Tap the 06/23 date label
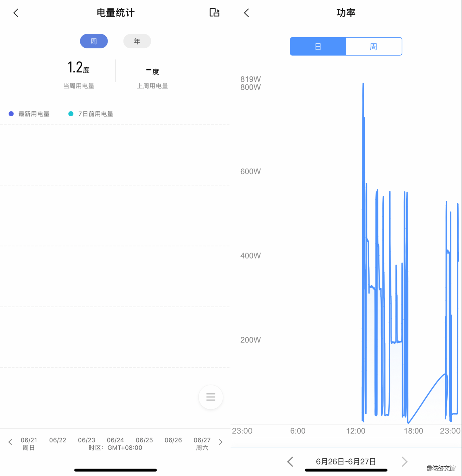The height and width of the screenshot is (476, 462). 87,440
